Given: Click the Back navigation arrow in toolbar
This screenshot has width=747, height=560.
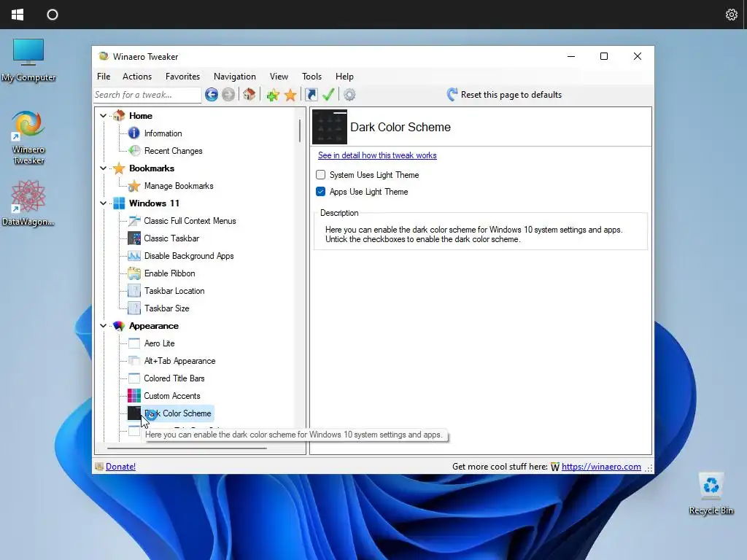Looking at the screenshot, I should click(212, 95).
